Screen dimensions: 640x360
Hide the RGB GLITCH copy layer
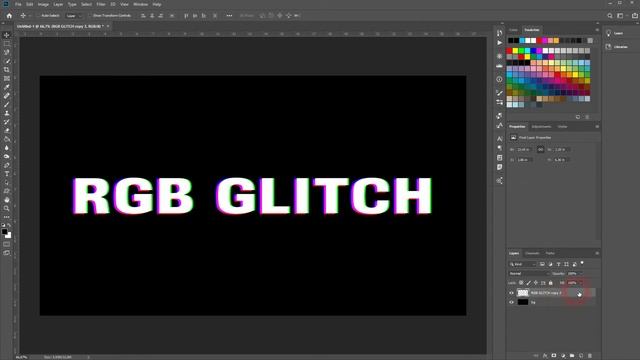point(511,293)
